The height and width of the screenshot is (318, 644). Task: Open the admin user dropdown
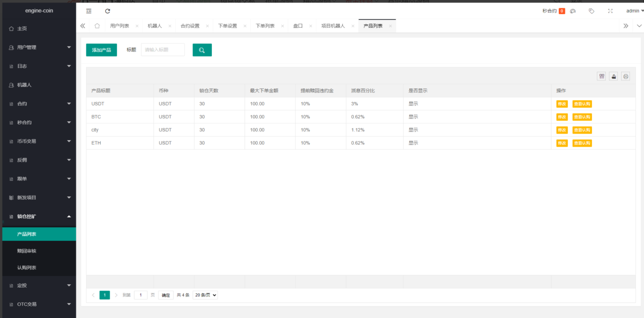coord(634,11)
